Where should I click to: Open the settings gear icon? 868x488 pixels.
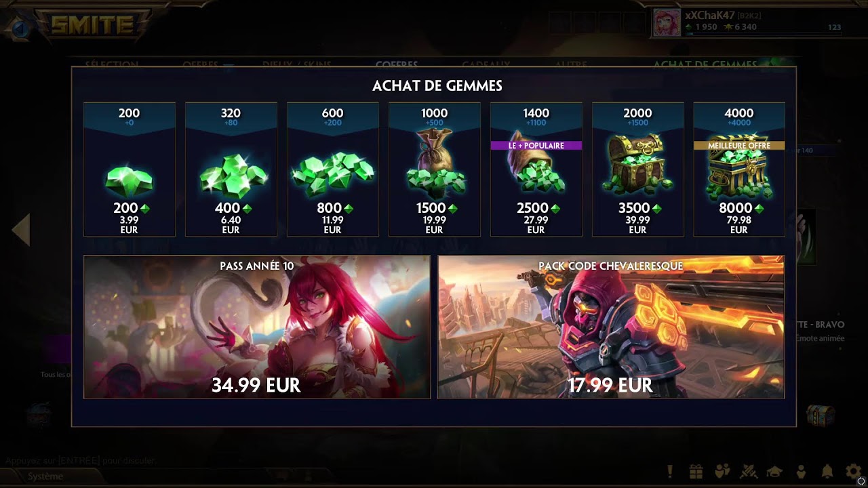[854, 471]
